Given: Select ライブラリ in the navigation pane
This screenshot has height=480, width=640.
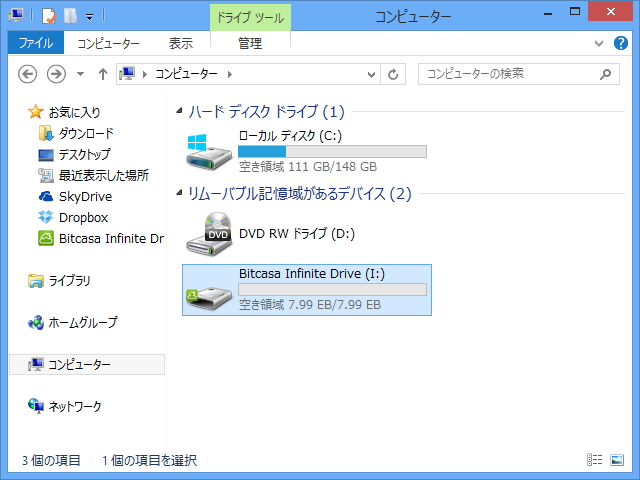Looking at the screenshot, I should coord(69,281).
